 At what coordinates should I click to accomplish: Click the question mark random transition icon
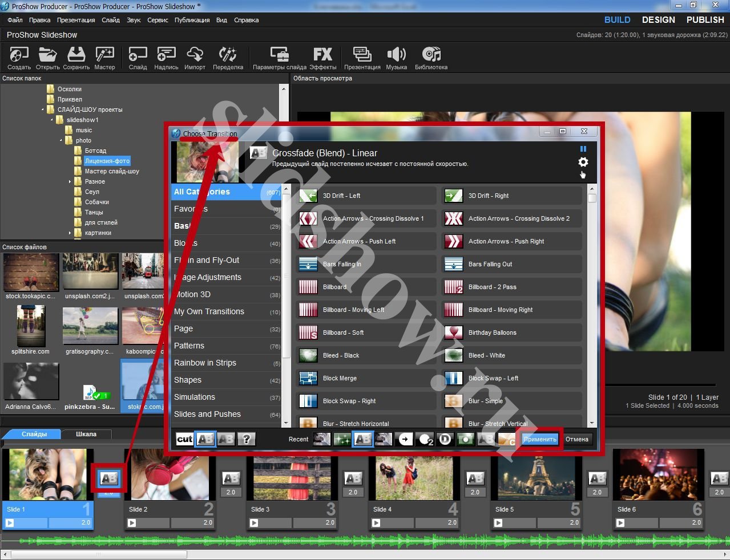coord(247,439)
